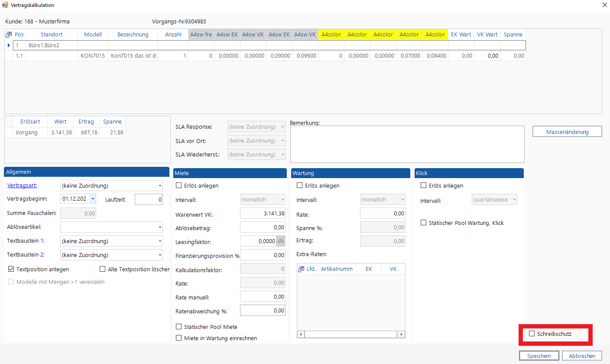
Task: Click the right scroll arrow in Extra-Raten
Action: point(402,335)
